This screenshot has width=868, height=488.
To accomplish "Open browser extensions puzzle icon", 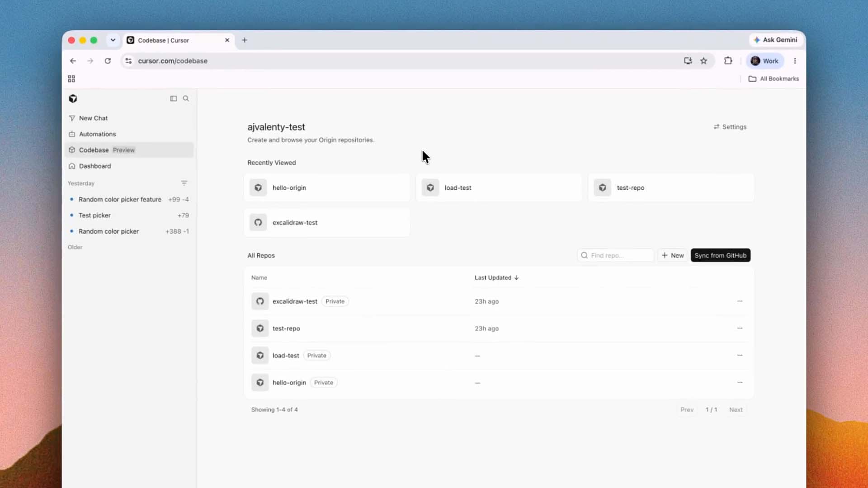I will (x=728, y=61).
